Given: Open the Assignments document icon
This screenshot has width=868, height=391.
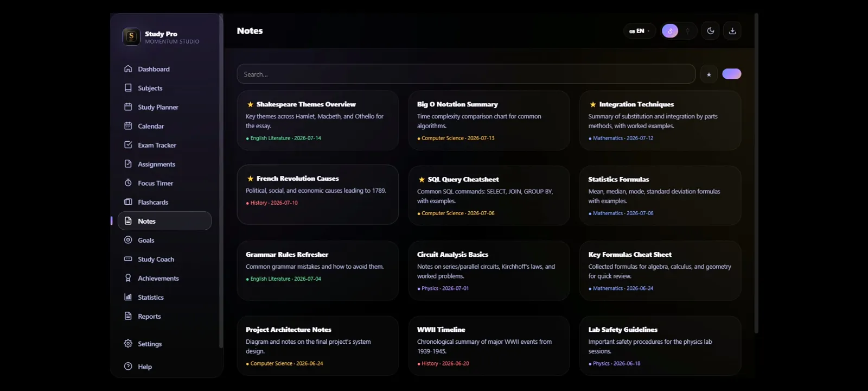Looking at the screenshot, I should (x=128, y=164).
